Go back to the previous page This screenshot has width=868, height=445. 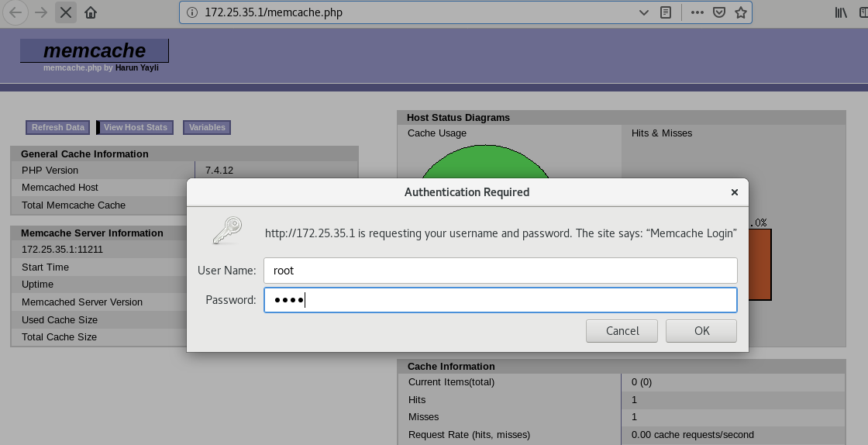(x=15, y=12)
